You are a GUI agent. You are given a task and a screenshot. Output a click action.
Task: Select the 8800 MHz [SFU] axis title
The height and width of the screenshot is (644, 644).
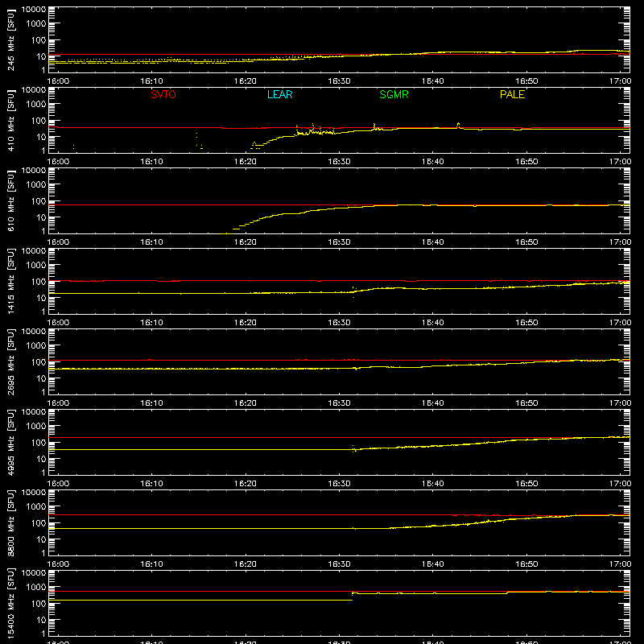pyautogui.click(x=10, y=522)
